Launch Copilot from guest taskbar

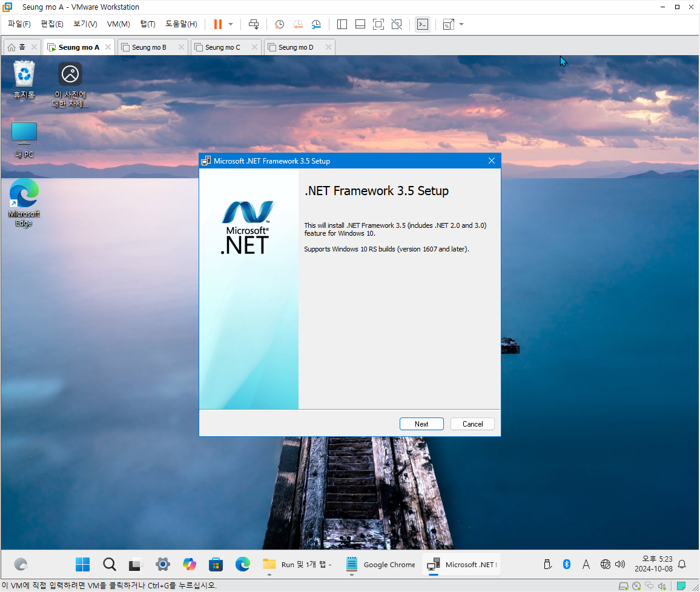point(190,564)
